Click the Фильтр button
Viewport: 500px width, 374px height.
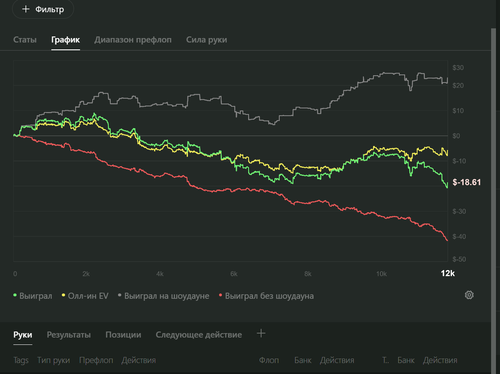pyautogui.click(x=43, y=9)
